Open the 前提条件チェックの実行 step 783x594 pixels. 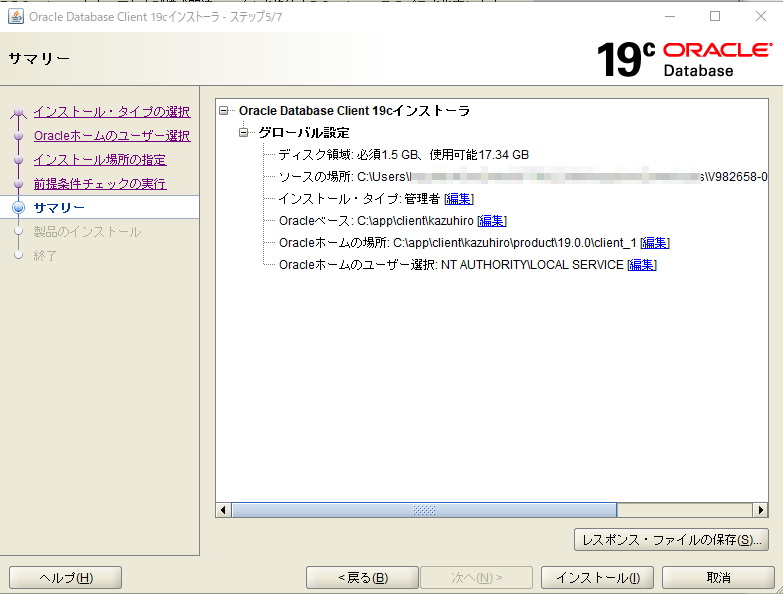pos(99,184)
